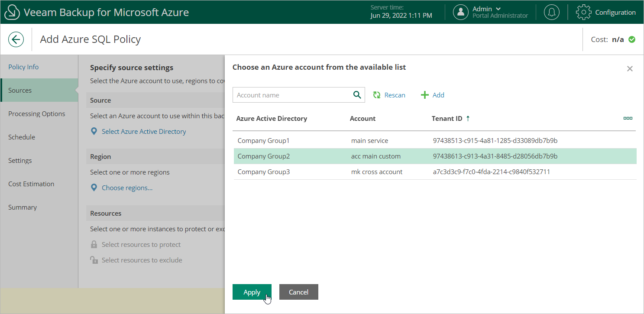Switch to the Schedule step
Viewport: 644px width, 314px height.
click(x=22, y=137)
